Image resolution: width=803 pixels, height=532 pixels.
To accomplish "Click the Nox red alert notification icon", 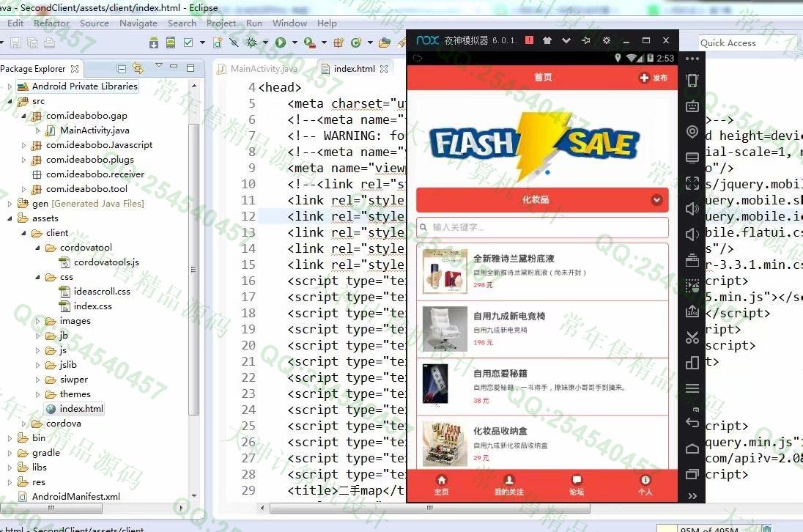I will [529, 40].
